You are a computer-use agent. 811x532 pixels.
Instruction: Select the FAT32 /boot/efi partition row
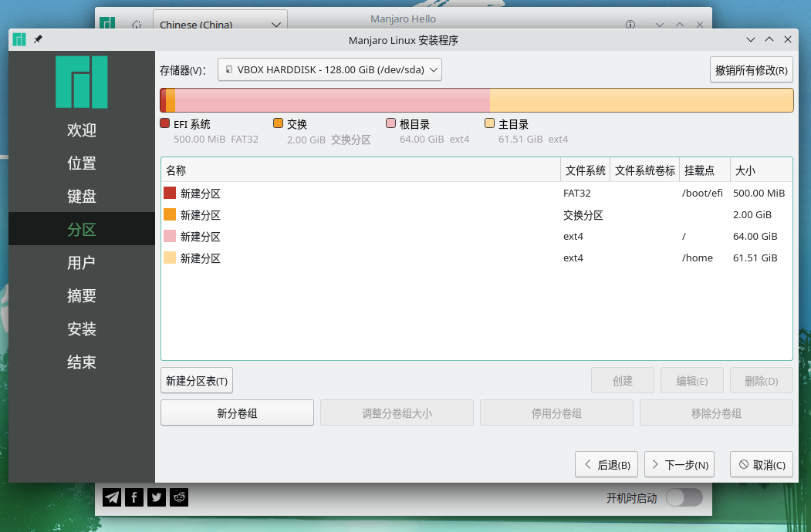click(476, 193)
